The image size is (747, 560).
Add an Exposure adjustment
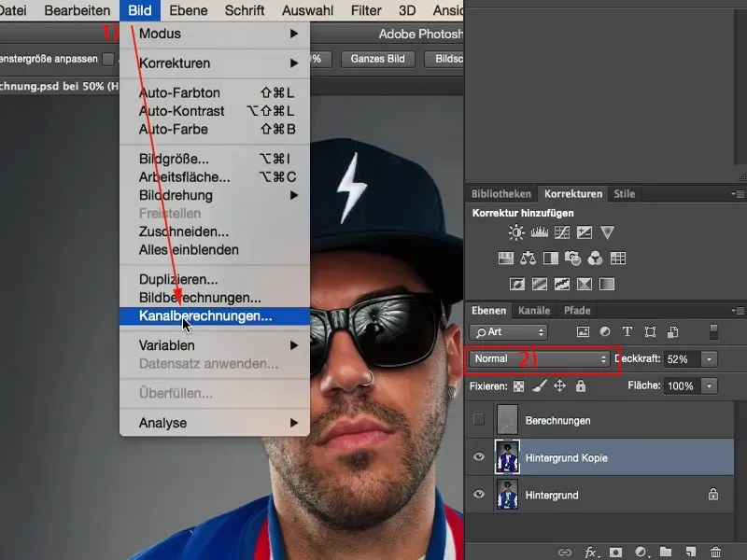click(585, 232)
